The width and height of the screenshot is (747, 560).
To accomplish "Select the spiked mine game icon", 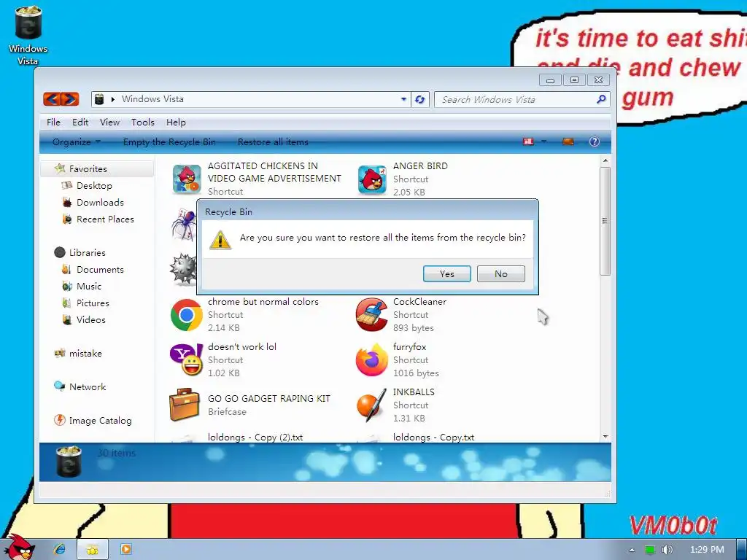I will tap(183, 268).
